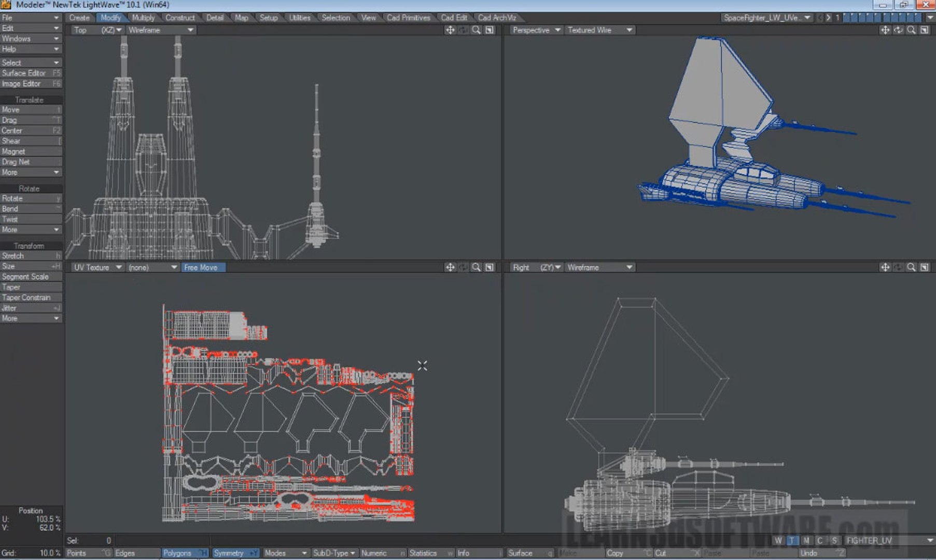Open the Map tab
The image size is (936, 560).
[x=242, y=18]
